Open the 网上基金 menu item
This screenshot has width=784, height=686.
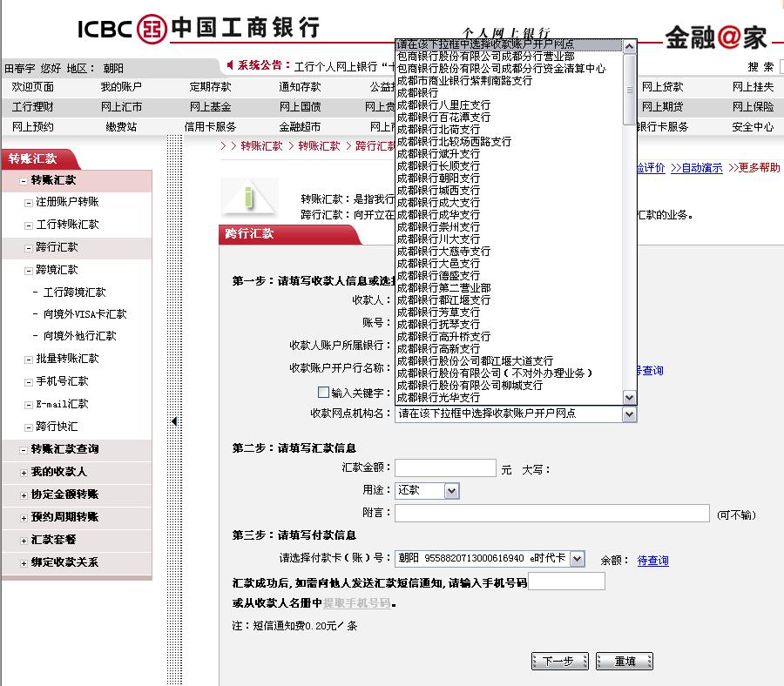pyautogui.click(x=210, y=106)
